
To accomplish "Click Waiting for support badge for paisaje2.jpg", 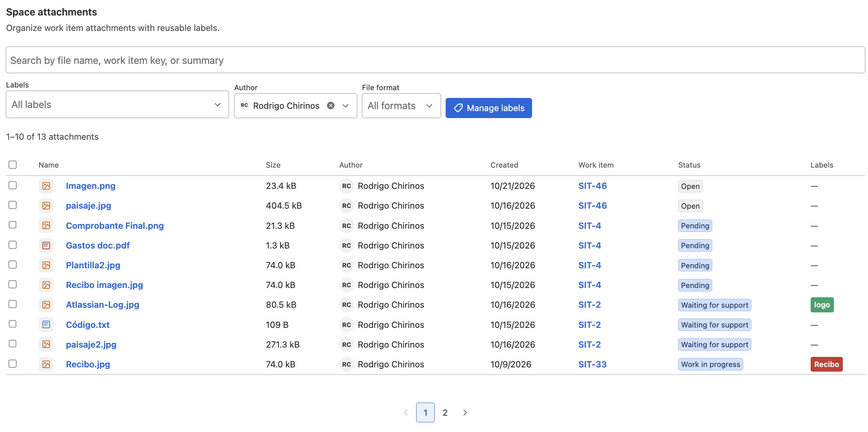I will pos(715,345).
